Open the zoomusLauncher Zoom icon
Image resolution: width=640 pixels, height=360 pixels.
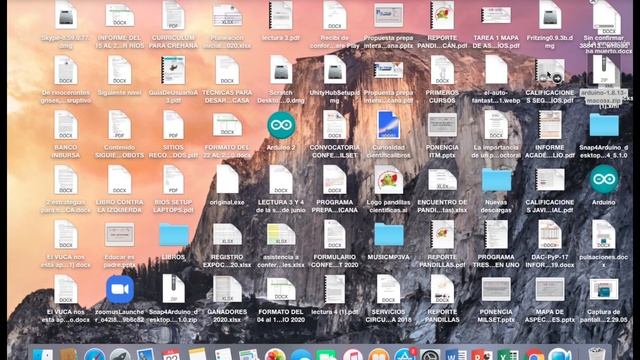pyautogui.click(x=120, y=289)
